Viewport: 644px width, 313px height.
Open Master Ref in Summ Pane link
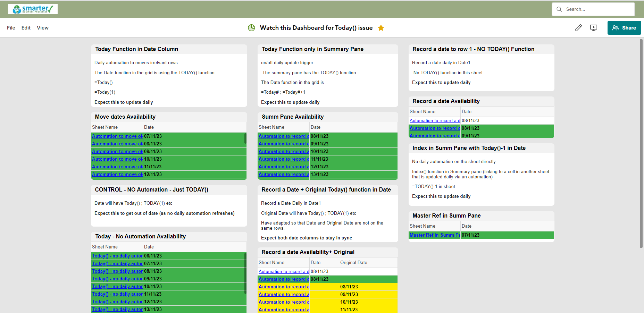(435, 235)
